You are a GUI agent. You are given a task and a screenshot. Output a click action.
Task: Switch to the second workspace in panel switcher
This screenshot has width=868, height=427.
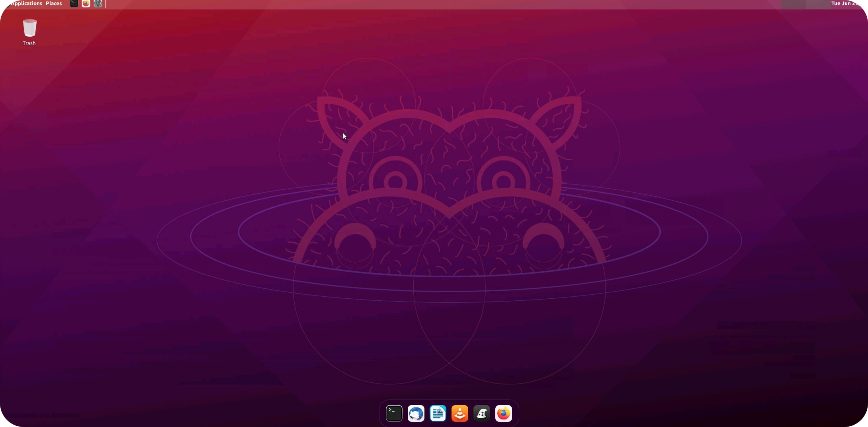click(x=818, y=4)
